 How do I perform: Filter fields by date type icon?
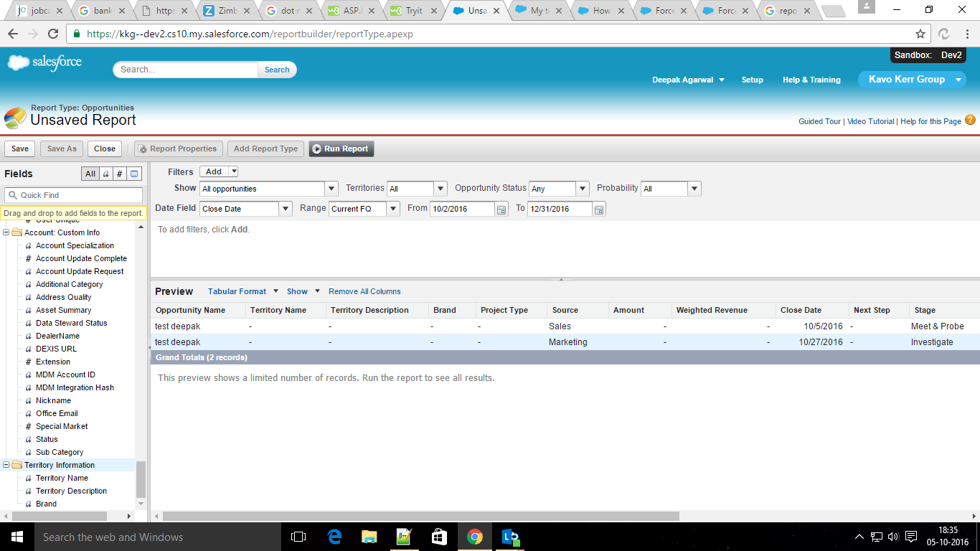(135, 174)
